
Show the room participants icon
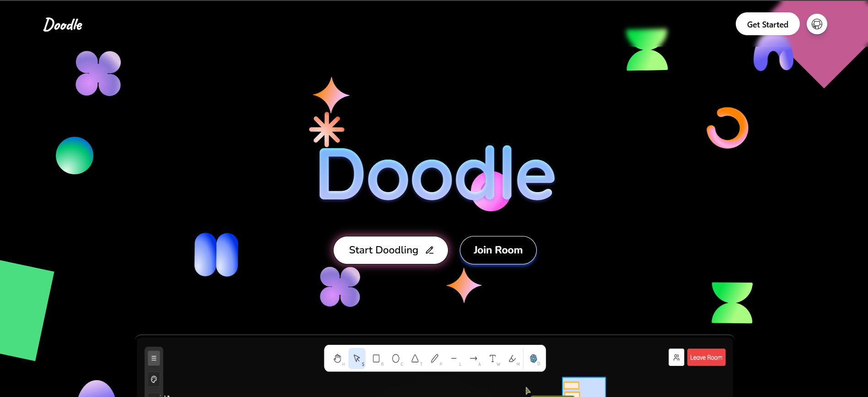(x=676, y=357)
